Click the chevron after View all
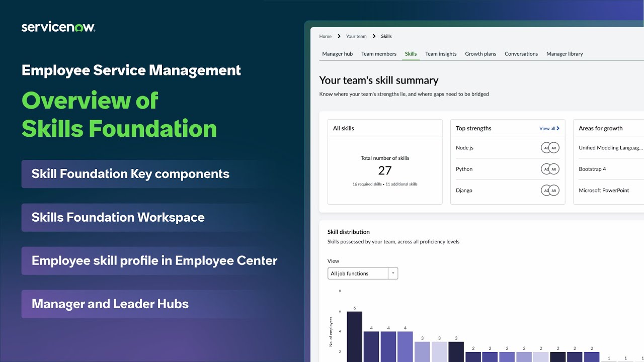Viewport: 644px width, 362px height. coord(557,128)
